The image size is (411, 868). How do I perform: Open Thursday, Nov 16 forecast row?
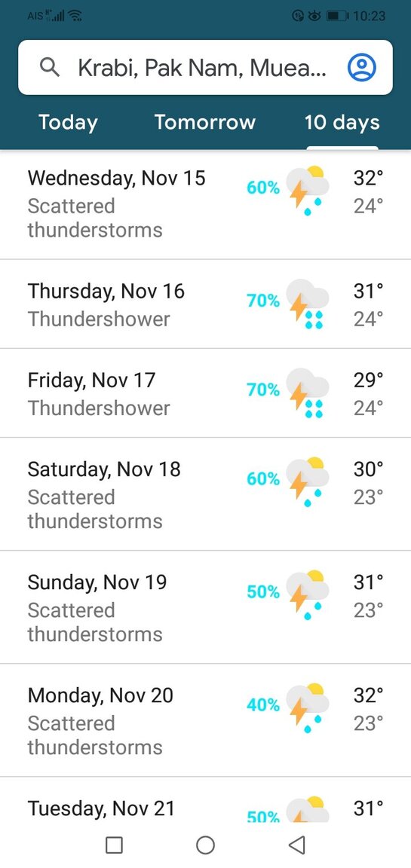click(205, 304)
